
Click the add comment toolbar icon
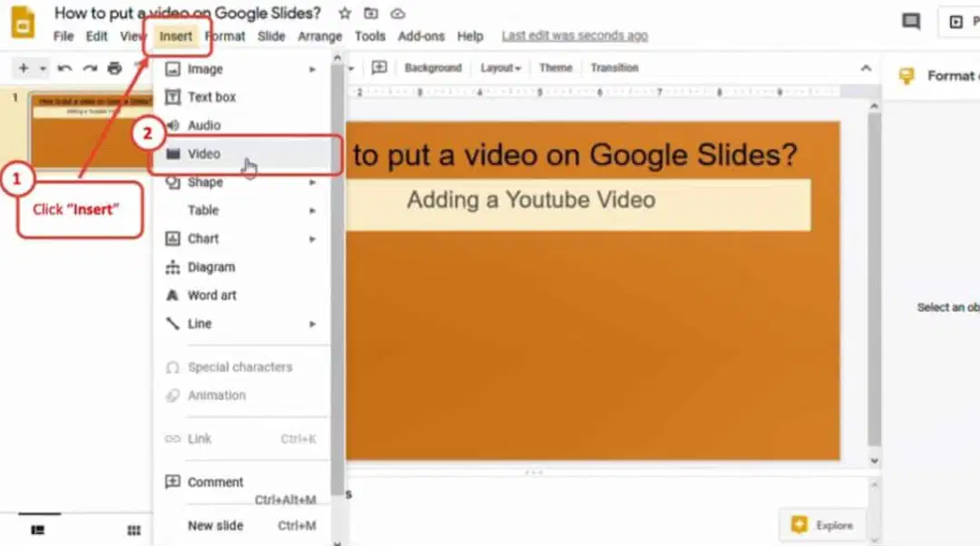[x=379, y=67]
